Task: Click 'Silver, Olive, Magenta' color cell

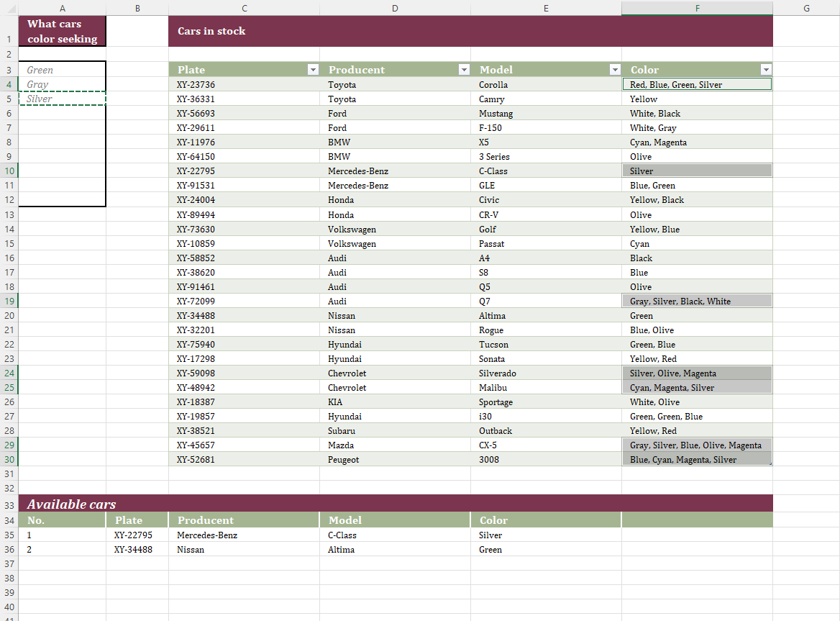Action: [697, 373]
